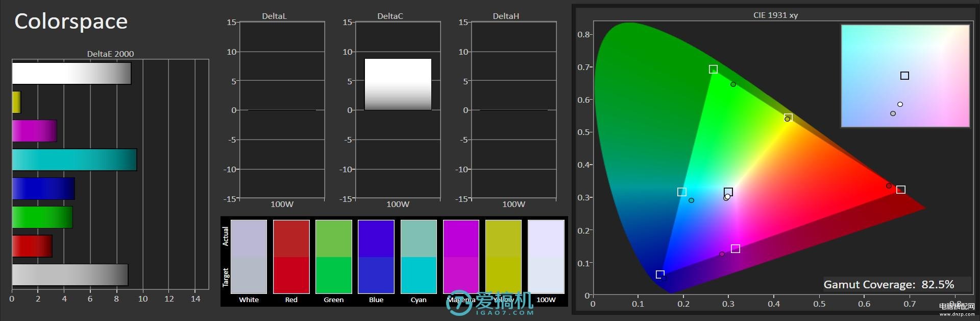Select the Green target color swatch
Viewport: 980px width, 321px height.
(x=333, y=275)
